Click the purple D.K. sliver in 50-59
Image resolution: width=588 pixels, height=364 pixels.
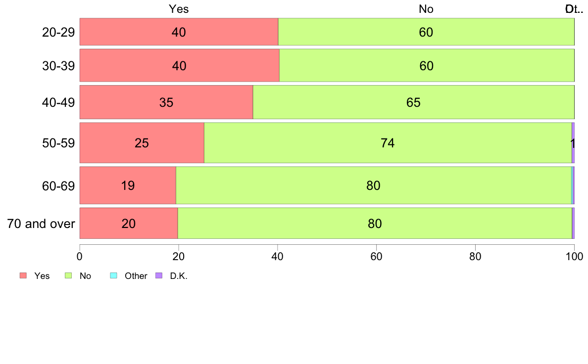(x=573, y=143)
